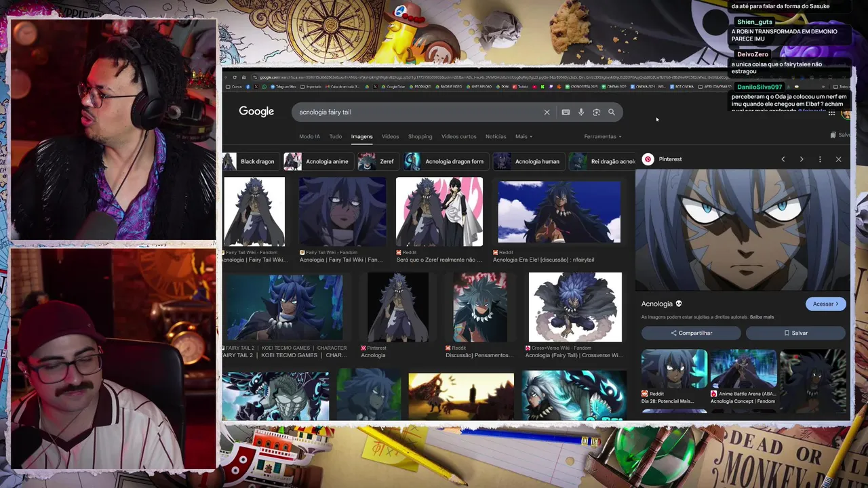
Task: Open the 'Telegram Web' bookmark
Action: point(285,87)
